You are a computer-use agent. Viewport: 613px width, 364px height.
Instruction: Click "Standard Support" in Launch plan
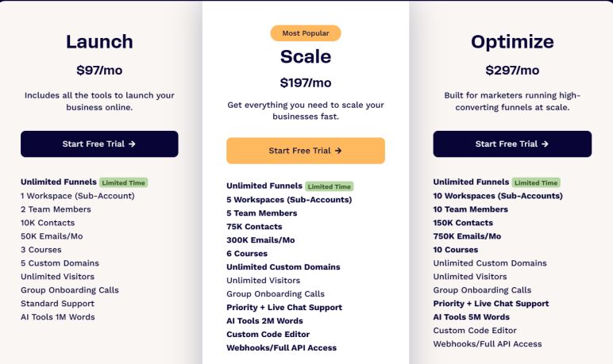pyautogui.click(x=57, y=304)
